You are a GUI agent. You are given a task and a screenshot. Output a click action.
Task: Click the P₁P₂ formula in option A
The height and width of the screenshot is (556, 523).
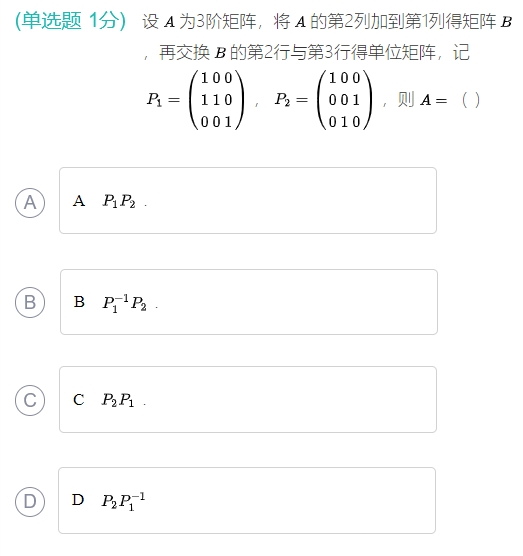tap(119, 201)
